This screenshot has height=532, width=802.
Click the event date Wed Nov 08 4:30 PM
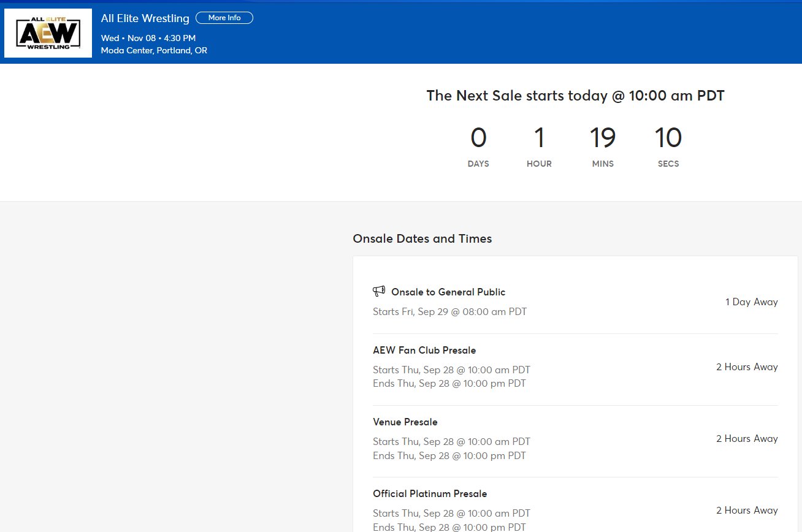click(x=148, y=38)
